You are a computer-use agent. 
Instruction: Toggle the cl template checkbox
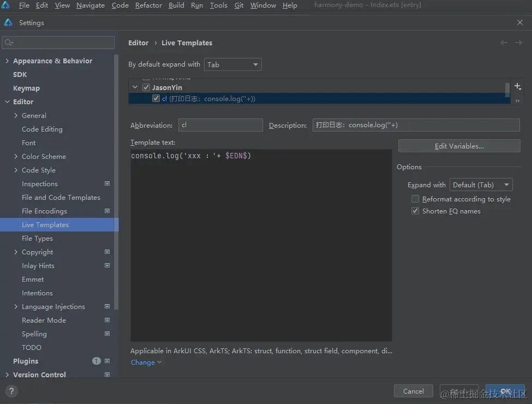pos(156,98)
